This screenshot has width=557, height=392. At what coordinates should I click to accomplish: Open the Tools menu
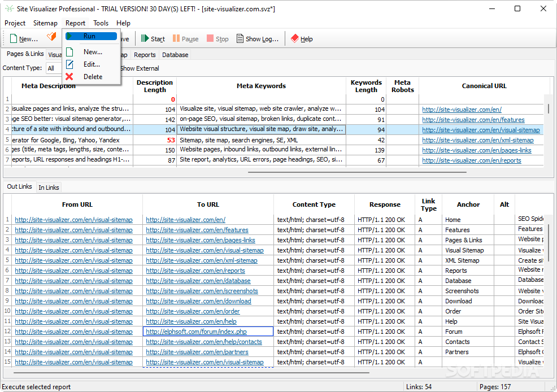point(101,23)
